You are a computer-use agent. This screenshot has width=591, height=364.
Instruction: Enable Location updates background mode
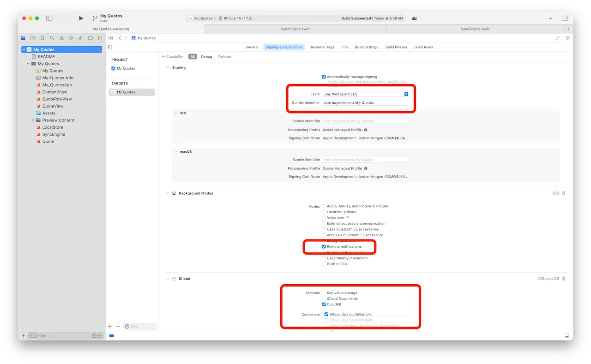(x=324, y=212)
